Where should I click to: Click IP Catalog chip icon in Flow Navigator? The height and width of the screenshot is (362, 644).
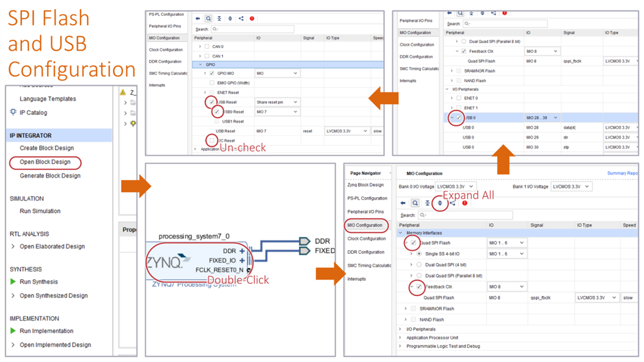(13, 112)
